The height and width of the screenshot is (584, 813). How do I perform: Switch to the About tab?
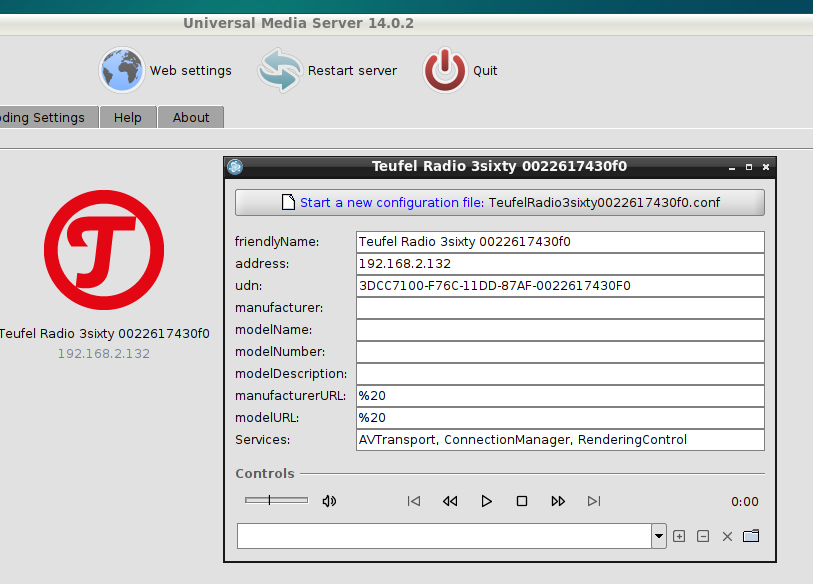click(191, 118)
